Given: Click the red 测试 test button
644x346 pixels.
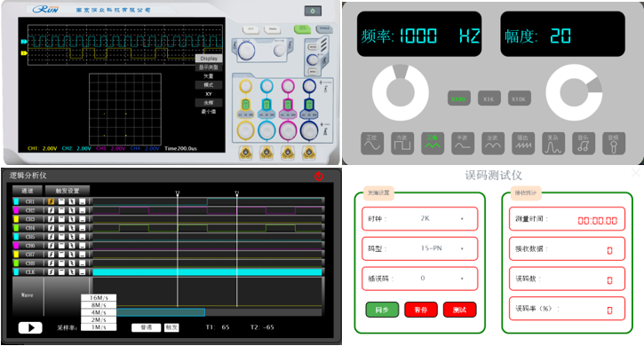Looking at the screenshot, I should tap(459, 310).
